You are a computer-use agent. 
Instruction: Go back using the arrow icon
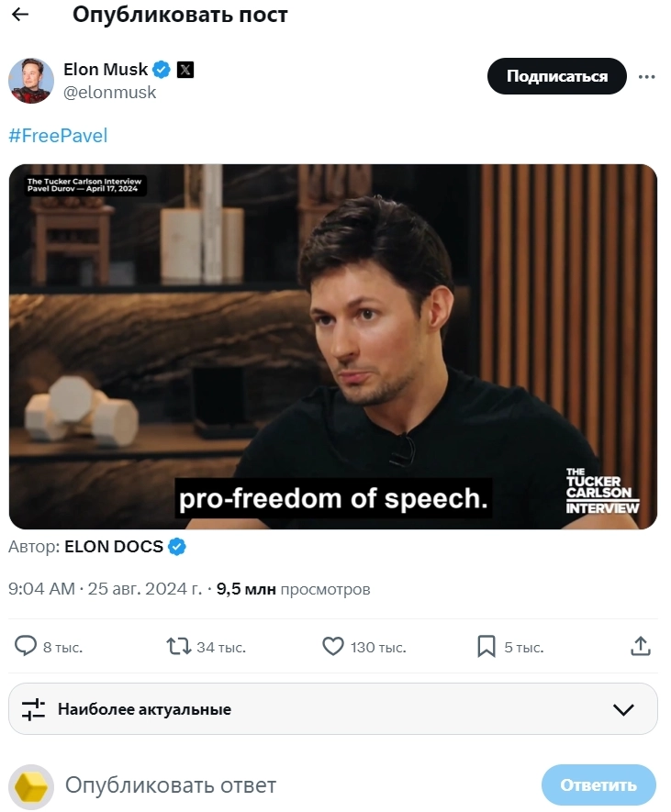[x=19, y=15]
